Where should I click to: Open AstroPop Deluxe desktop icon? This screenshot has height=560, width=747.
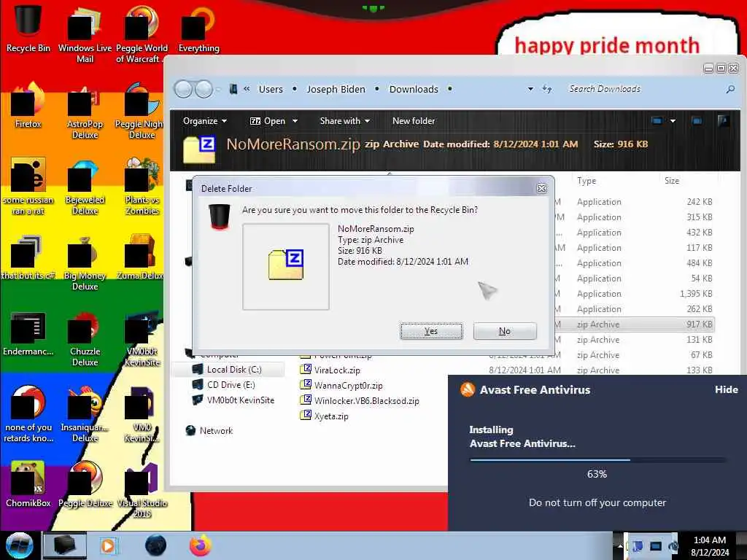pos(85,112)
